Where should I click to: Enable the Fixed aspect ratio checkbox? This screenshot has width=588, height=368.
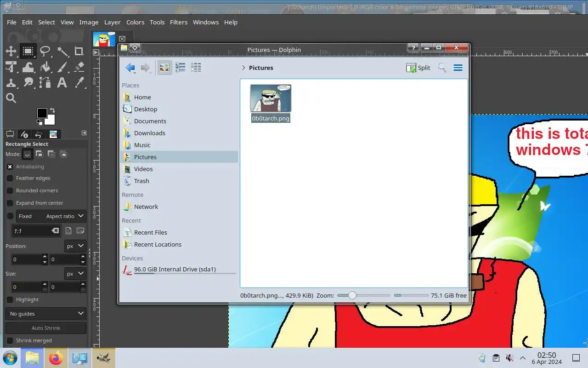pos(10,216)
